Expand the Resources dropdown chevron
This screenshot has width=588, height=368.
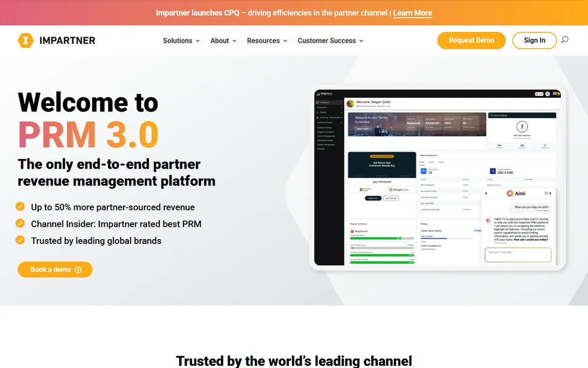point(285,41)
